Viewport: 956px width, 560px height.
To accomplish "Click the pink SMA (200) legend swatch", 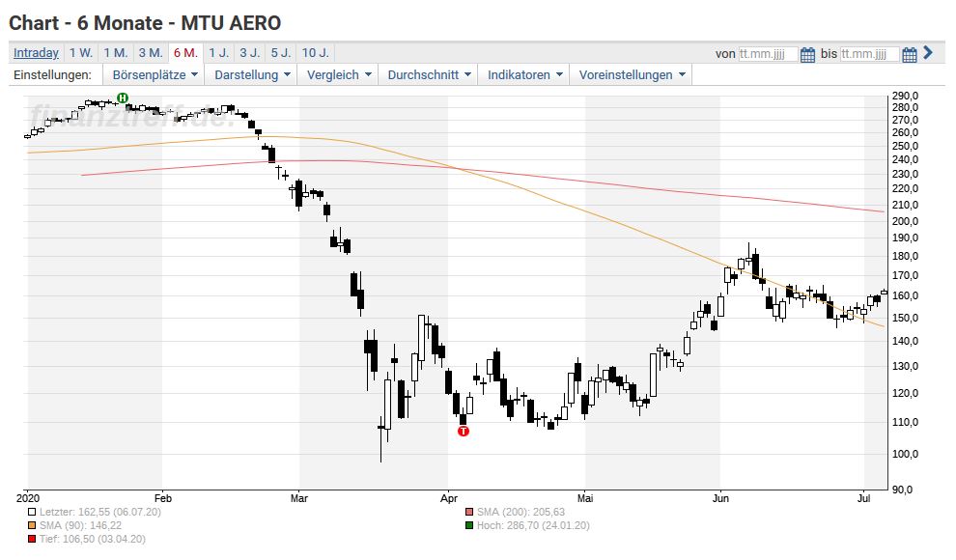I will click(x=469, y=513).
